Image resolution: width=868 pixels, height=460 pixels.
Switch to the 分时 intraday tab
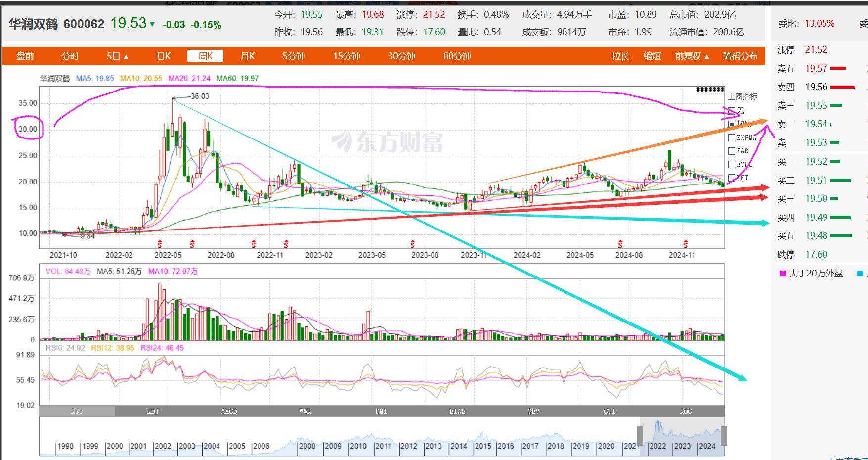(x=70, y=56)
